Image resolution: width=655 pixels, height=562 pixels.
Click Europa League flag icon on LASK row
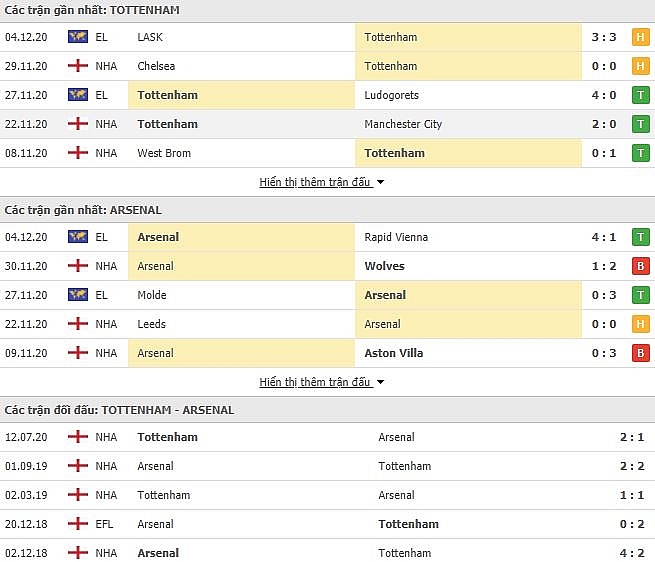78,37
